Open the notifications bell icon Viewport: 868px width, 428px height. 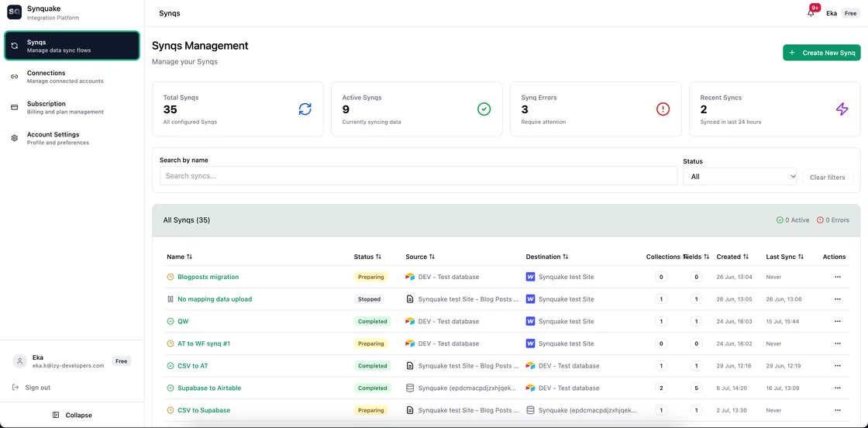(x=811, y=13)
